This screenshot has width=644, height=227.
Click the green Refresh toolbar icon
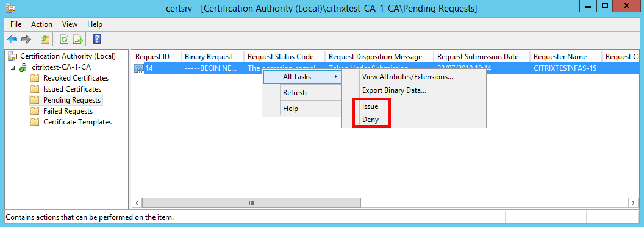[64, 40]
